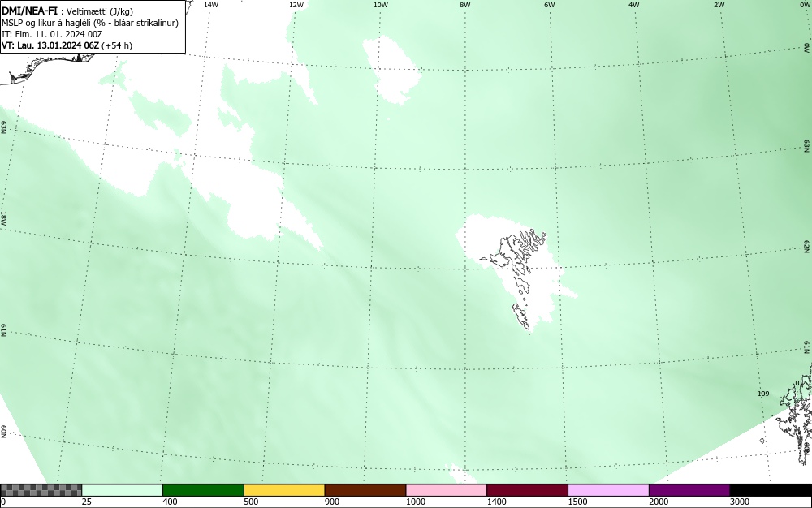812x508 pixels.
Task: Click the checkered 0–25 legend swatch
Action: coord(41,490)
